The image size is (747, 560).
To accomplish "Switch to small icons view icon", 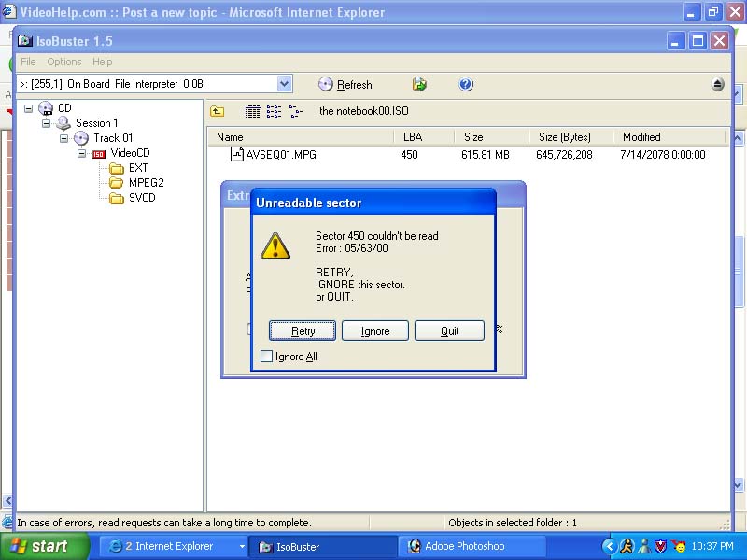I will point(274,111).
